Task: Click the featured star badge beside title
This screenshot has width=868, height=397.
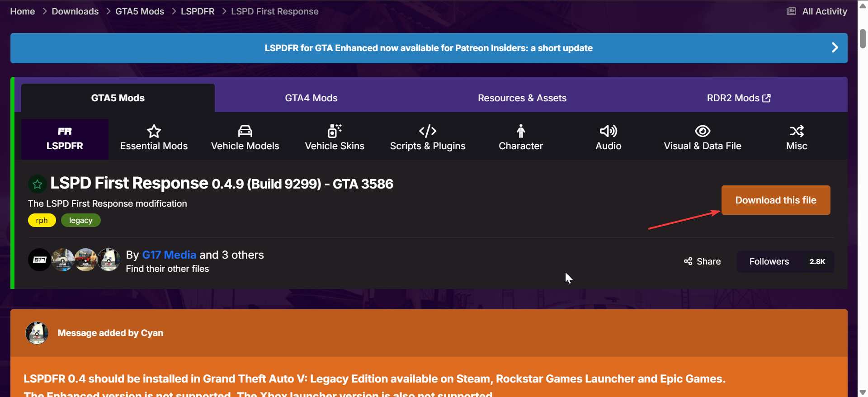Action: [38, 184]
